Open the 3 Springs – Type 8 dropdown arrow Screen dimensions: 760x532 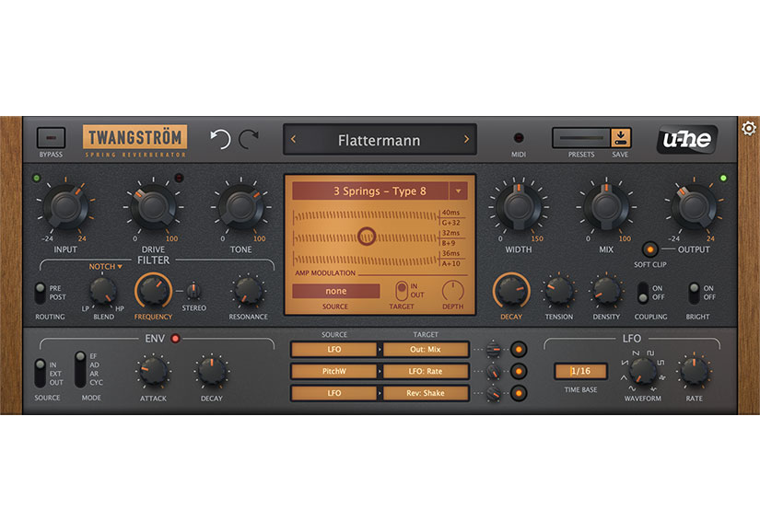pyautogui.click(x=458, y=191)
